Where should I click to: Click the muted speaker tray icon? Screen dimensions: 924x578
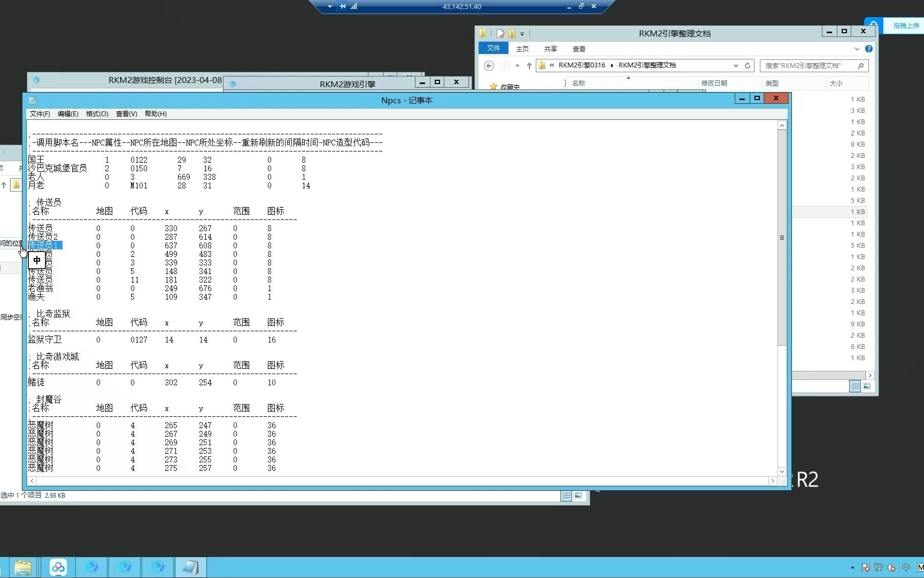pos(891,567)
